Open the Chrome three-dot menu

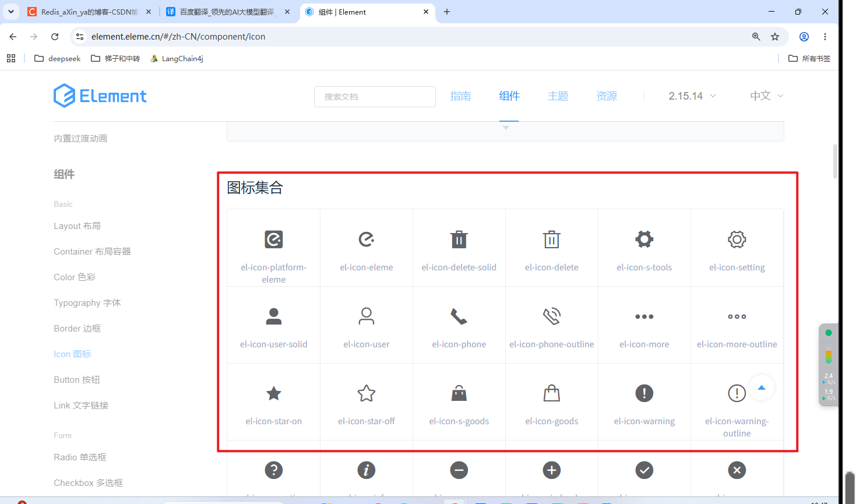(825, 37)
